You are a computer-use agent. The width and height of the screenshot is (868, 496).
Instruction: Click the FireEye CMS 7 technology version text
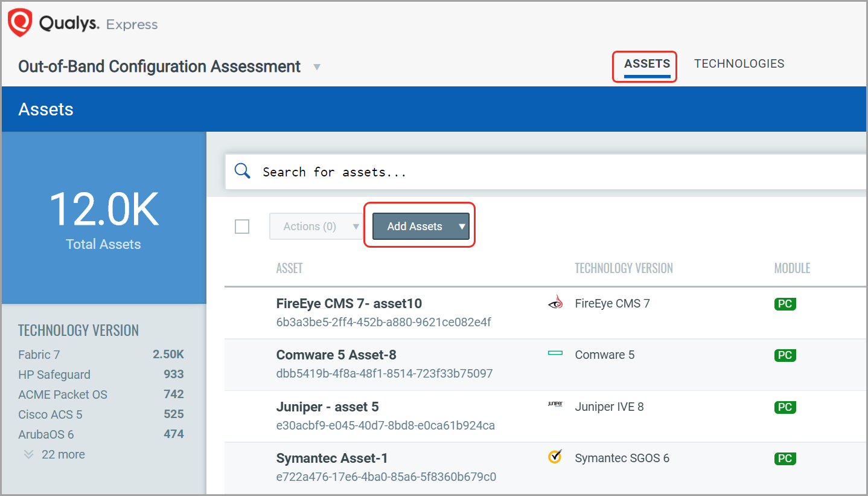point(612,303)
